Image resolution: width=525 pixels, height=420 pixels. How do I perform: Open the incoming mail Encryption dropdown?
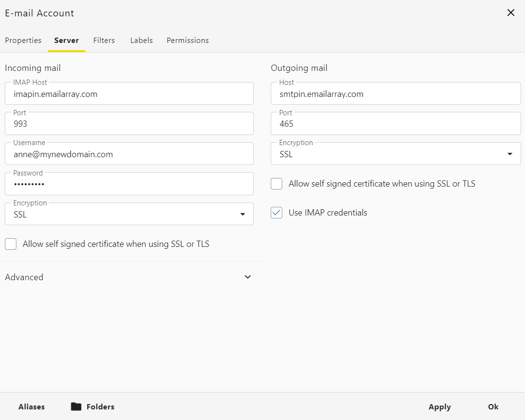(x=243, y=214)
